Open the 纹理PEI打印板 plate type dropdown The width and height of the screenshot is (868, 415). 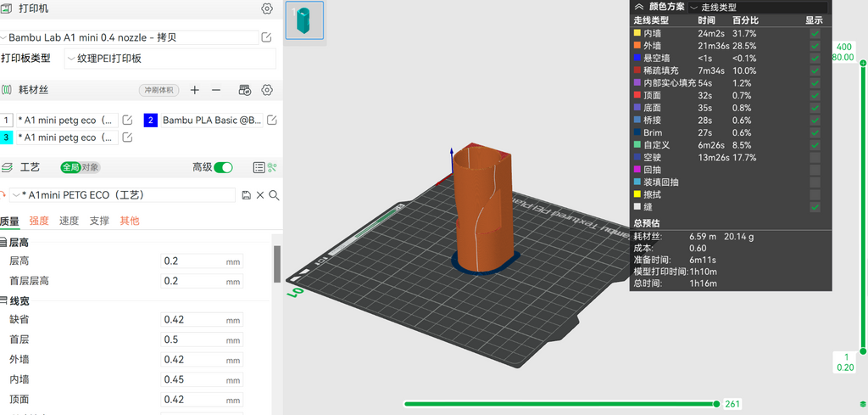pos(170,59)
